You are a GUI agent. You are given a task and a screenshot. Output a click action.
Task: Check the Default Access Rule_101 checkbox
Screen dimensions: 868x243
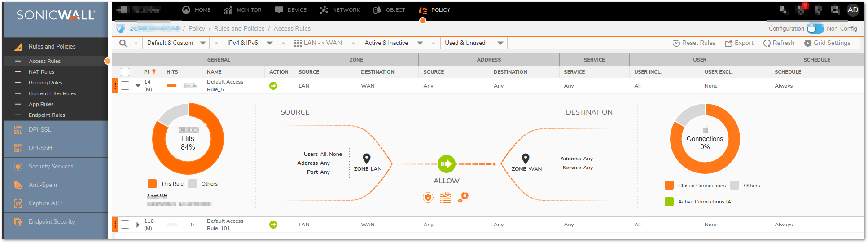pyautogui.click(x=125, y=225)
